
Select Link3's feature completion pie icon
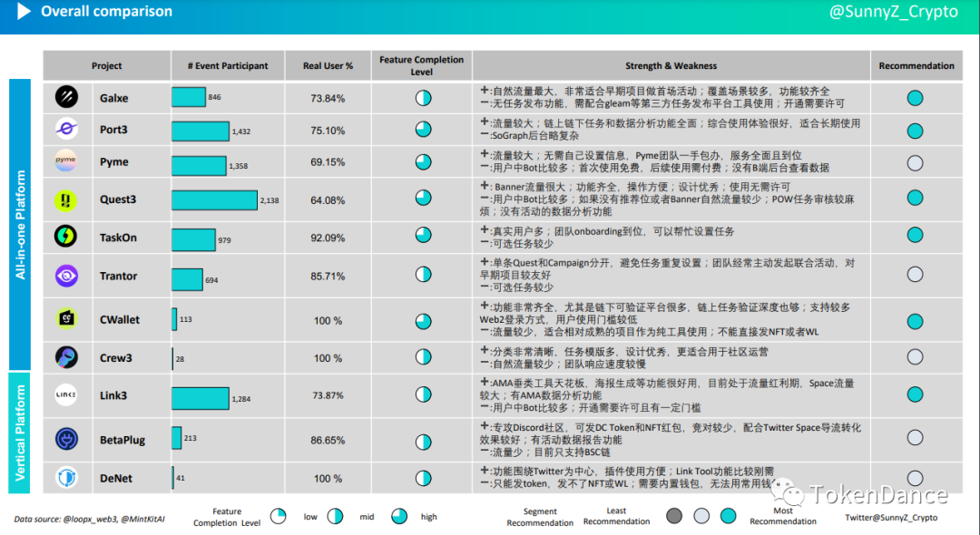(x=423, y=394)
